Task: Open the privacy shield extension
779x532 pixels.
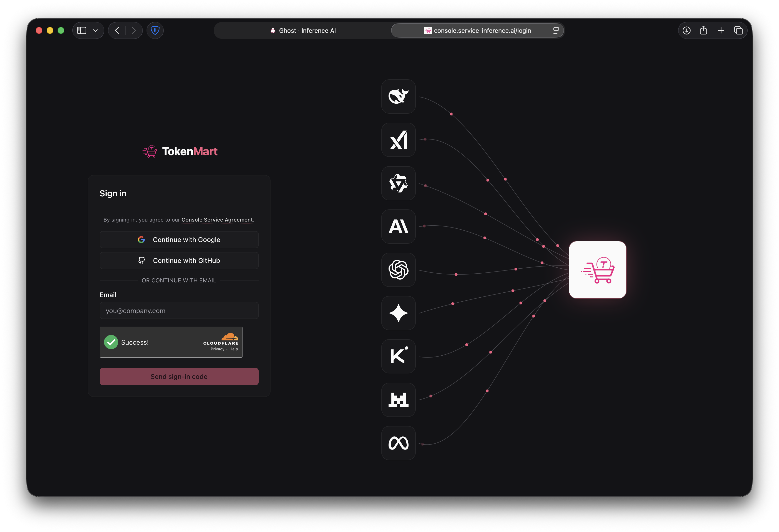Action: tap(155, 30)
